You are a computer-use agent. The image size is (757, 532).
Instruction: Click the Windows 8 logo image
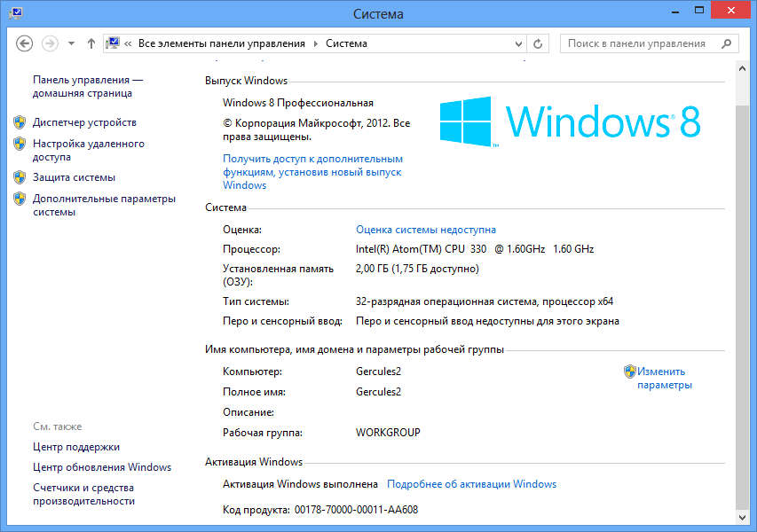[570, 121]
